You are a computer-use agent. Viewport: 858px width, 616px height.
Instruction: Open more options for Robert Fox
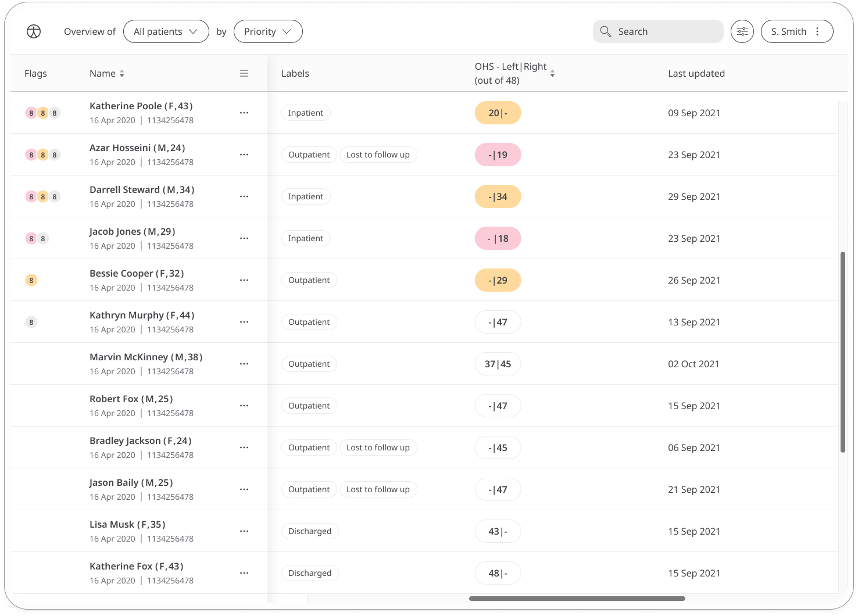click(244, 406)
